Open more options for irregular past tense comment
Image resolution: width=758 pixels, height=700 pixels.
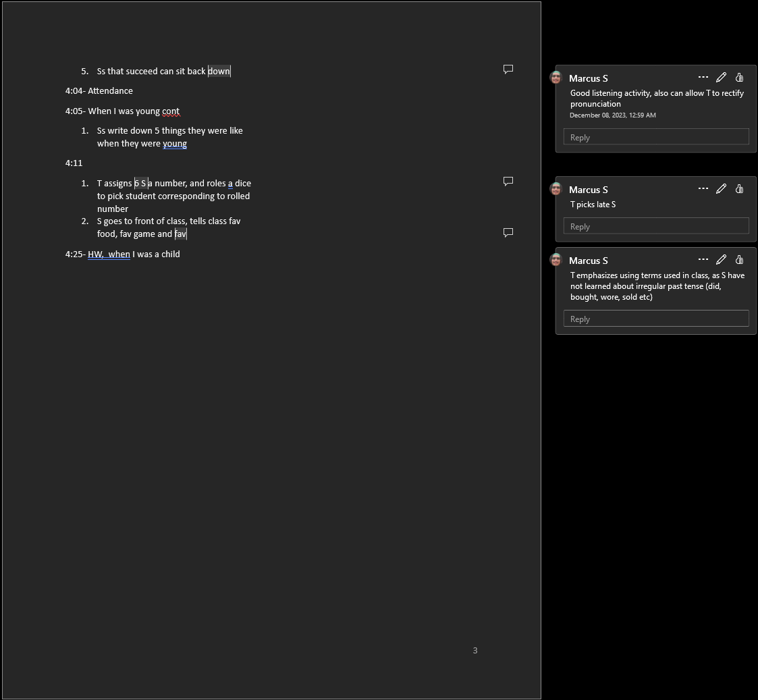click(703, 260)
